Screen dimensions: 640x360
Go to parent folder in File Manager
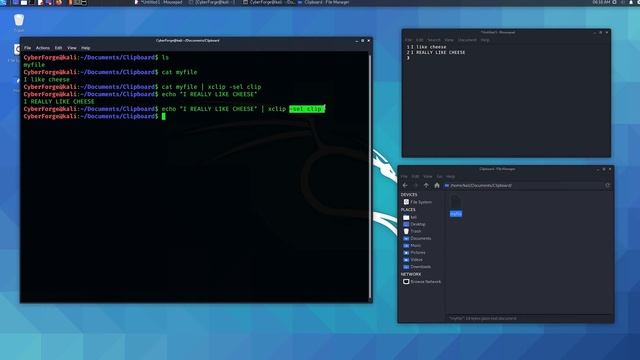427,185
